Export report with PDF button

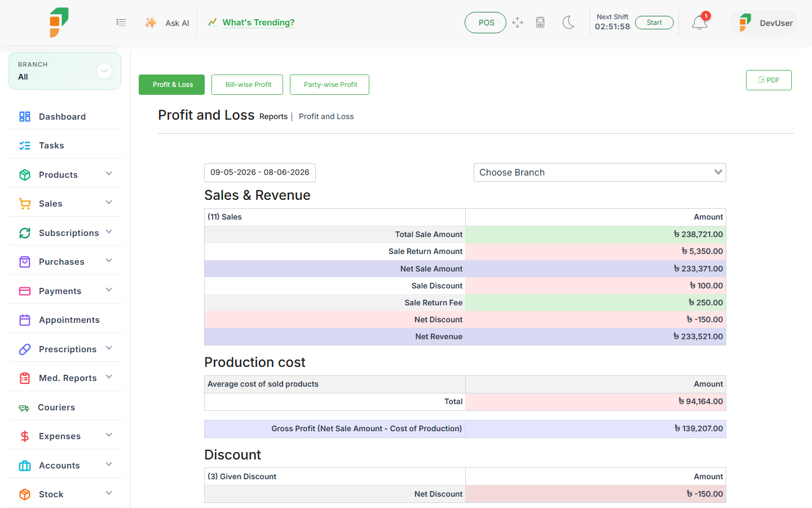point(769,80)
